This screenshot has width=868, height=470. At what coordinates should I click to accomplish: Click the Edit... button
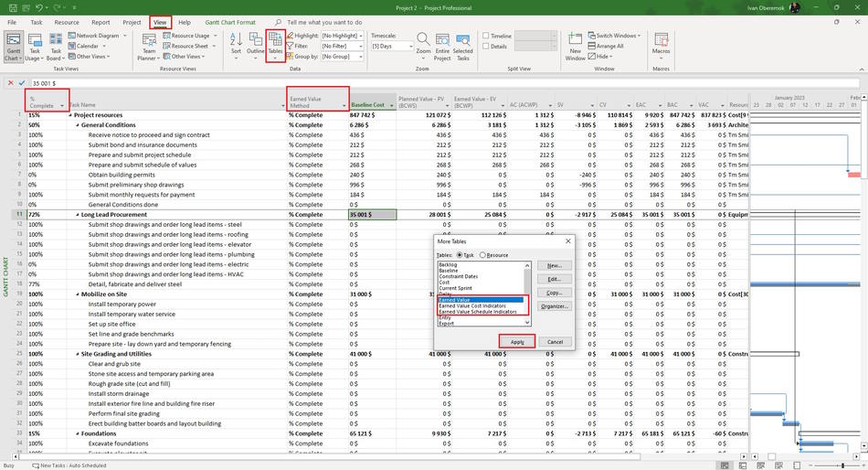(x=554, y=279)
